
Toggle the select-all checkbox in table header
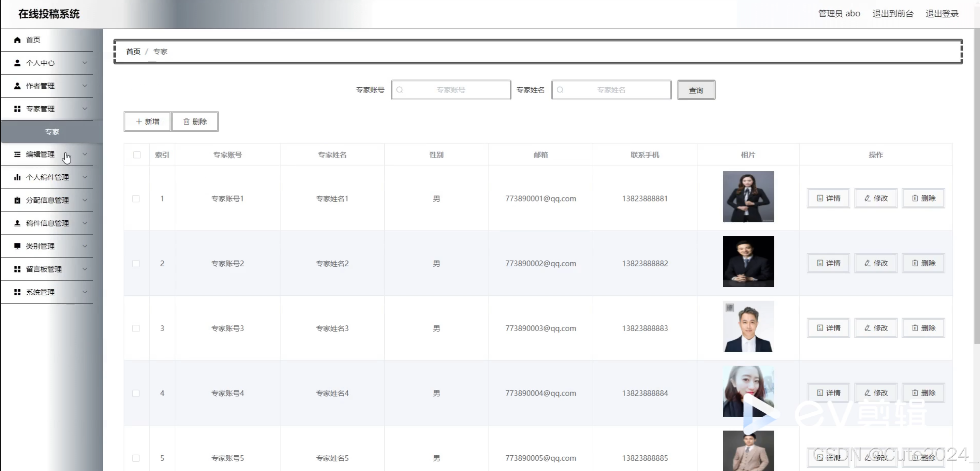pos(137,155)
